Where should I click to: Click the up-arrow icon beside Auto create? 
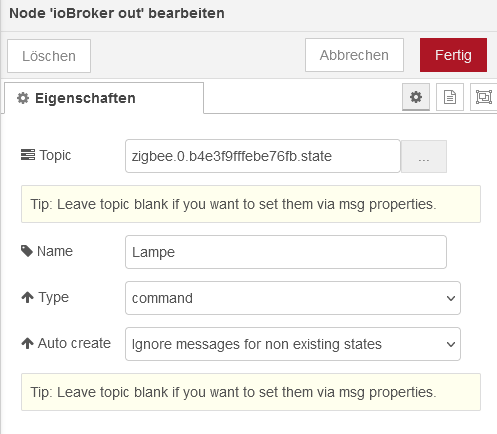(x=27, y=343)
